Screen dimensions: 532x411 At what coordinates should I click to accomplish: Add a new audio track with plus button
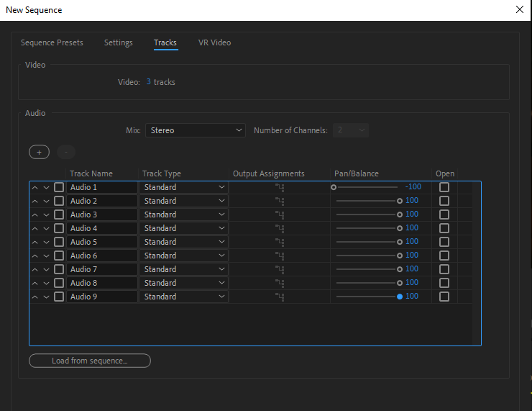pyautogui.click(x=40, y=152)
